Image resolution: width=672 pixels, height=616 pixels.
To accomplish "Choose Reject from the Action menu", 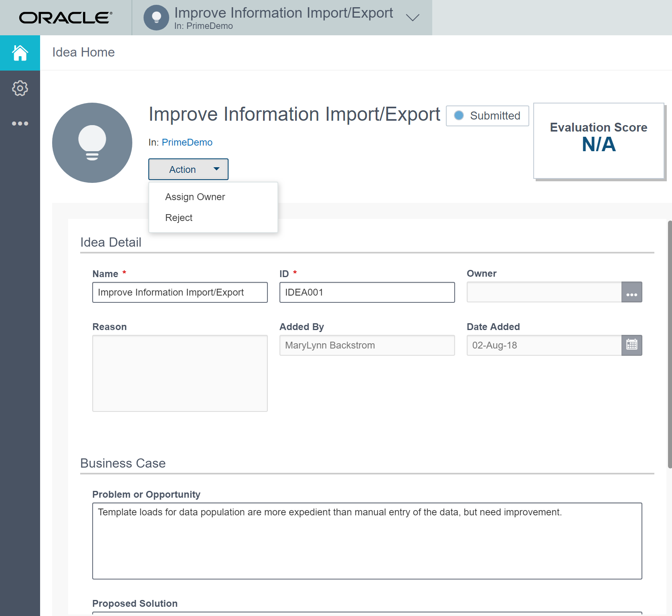I will pyautogui.click(x=179, y=217).
